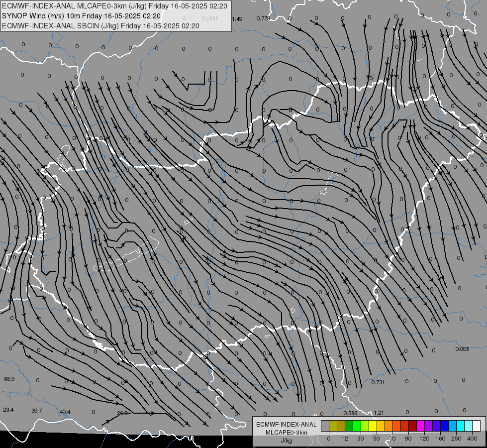Click the pure blue legend swatch
Screen dimensions: 487x448
point(444,426)
